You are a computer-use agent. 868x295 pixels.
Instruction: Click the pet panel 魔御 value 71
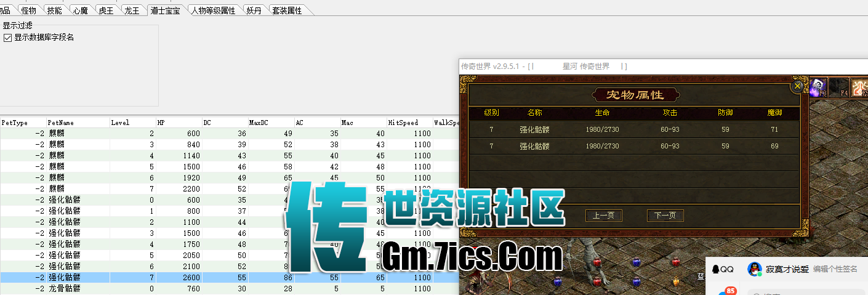[774, 129]
